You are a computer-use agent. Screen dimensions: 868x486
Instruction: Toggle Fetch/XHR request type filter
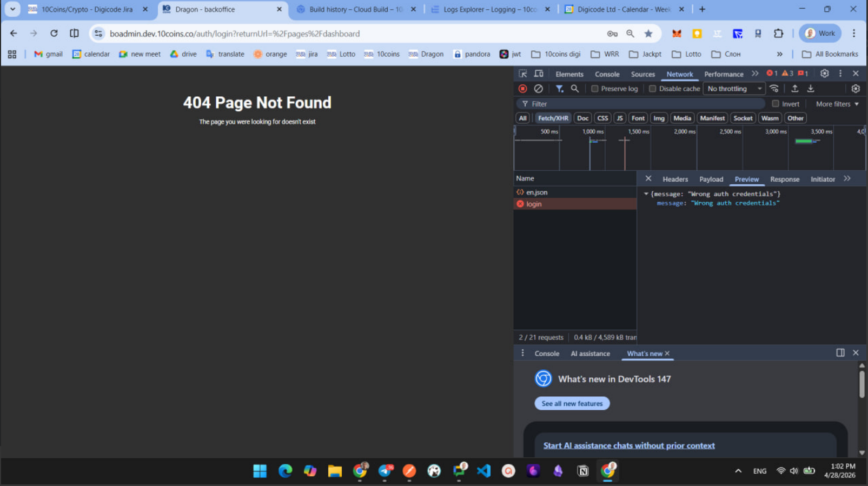(x=553, y=118)
